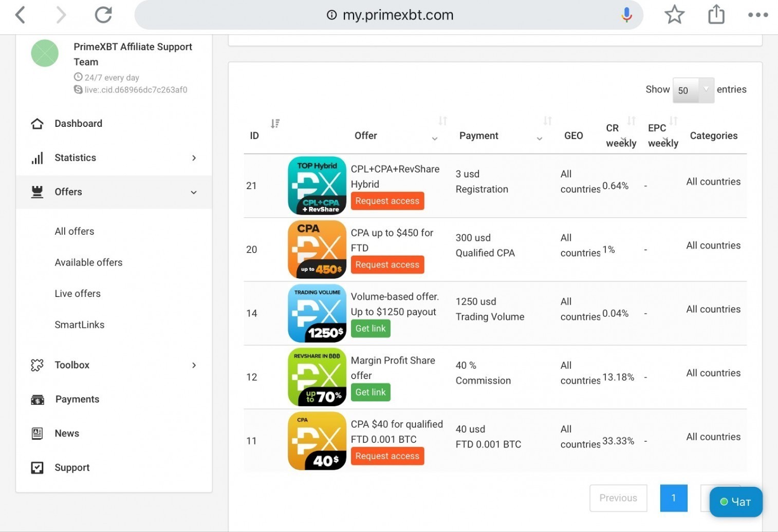Select Live offers submenu item

coord(78,294)
